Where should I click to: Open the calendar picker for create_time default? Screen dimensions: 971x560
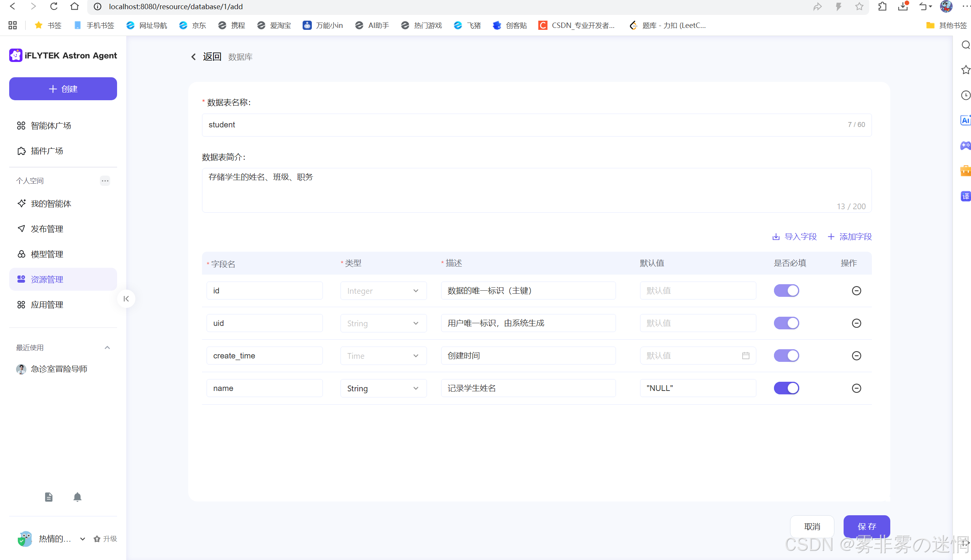pyautogui.click(x=745, y=356)
